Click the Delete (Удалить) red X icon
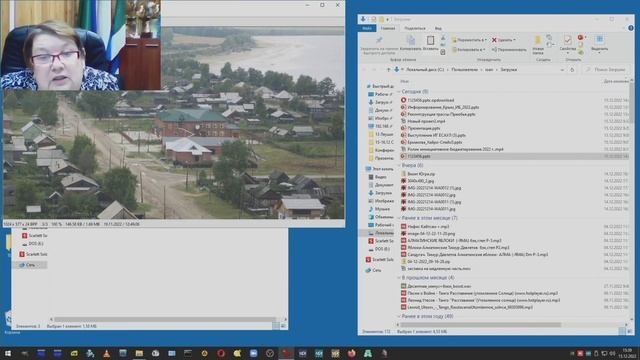 pyautogui.click(x=494, y=40)
